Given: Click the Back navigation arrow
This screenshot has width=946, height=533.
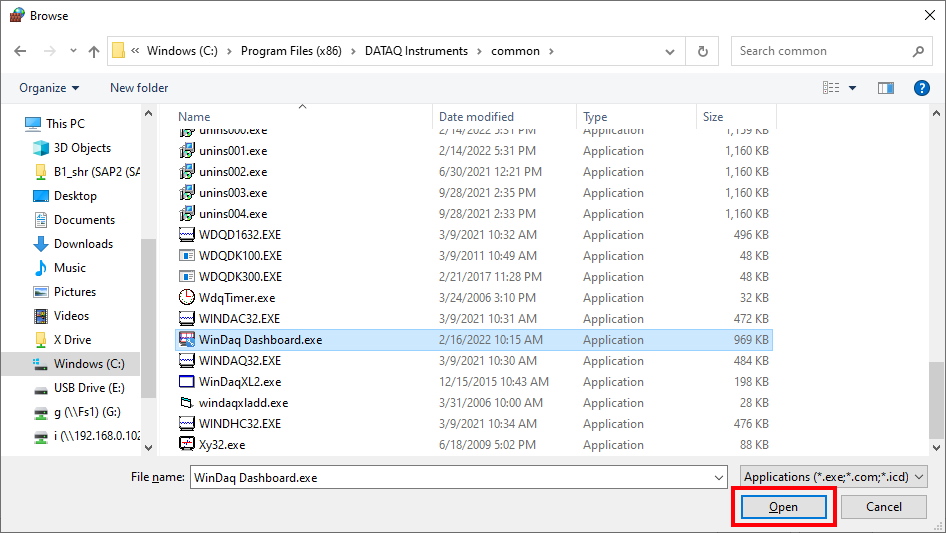Looking at the screenshot, I should click(20, 51).
